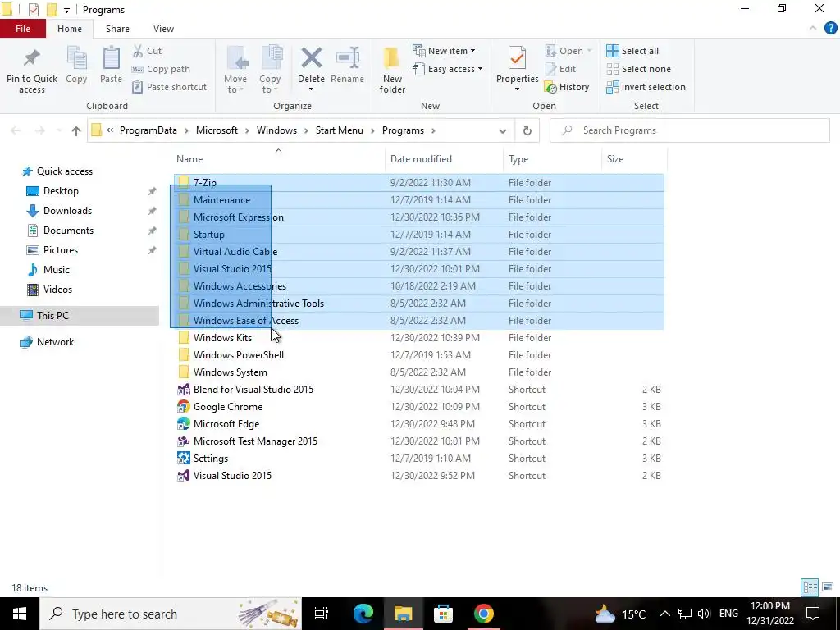Launch Microsoft Store from the taskbar
This screenshot has height=630, width=840.
coord(443,614)
